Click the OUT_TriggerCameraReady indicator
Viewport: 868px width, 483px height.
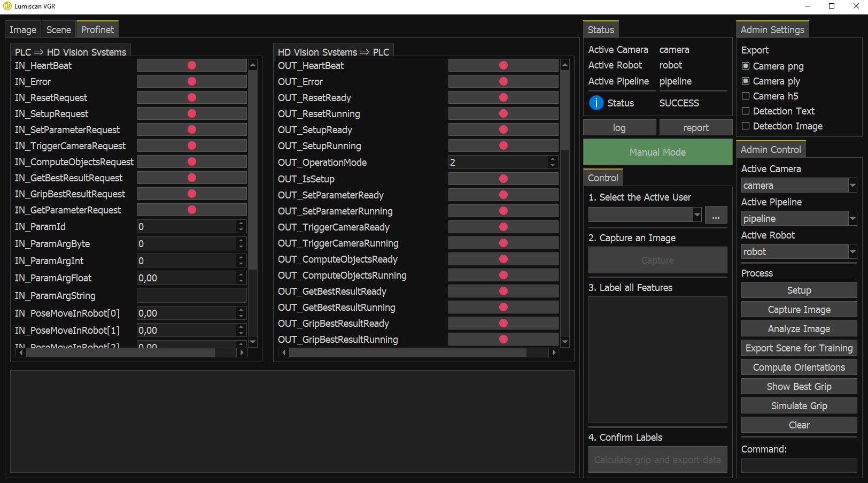[x=503, y=227]
